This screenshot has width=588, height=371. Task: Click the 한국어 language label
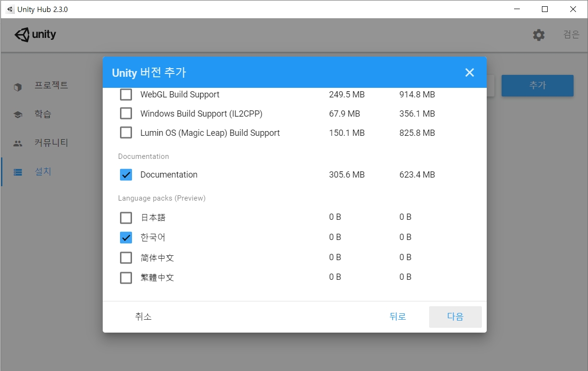pos(153,238)
